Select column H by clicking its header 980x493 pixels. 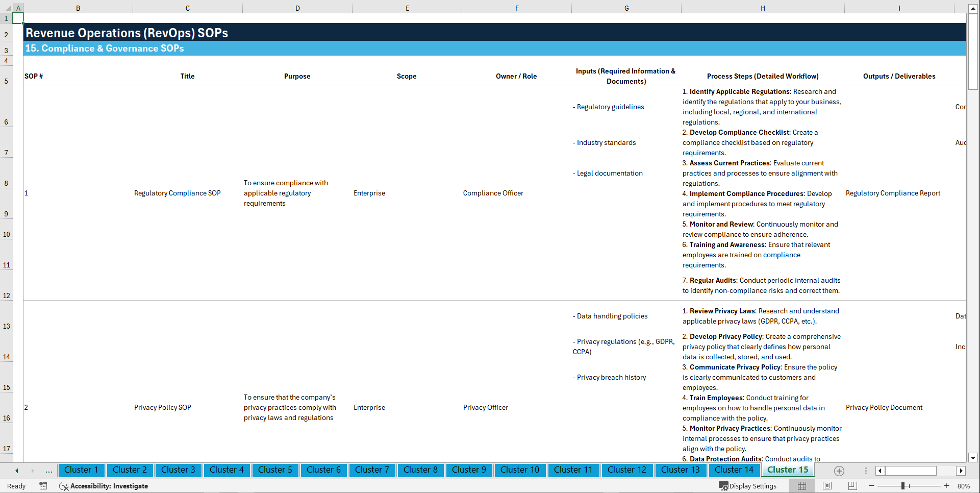tap(762, 8)
